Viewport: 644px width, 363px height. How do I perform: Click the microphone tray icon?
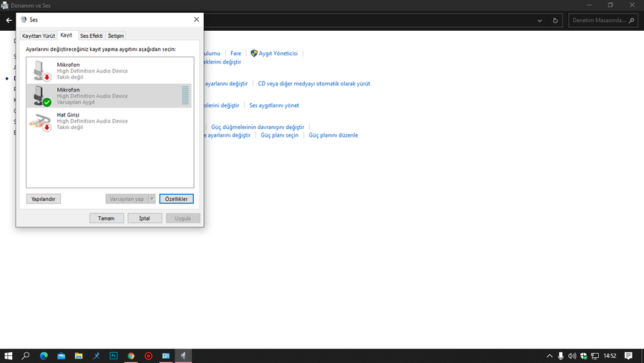(560, 356)
